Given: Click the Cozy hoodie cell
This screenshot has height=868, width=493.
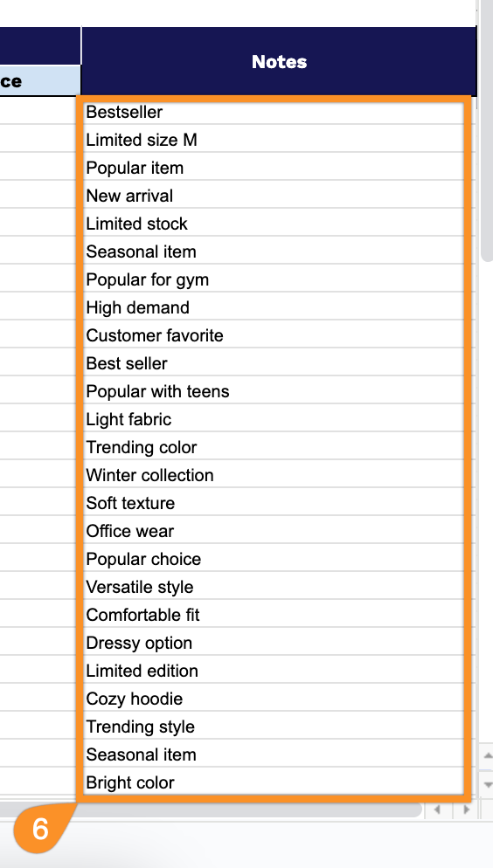Looking at the screenshot, I should (273, 699).
